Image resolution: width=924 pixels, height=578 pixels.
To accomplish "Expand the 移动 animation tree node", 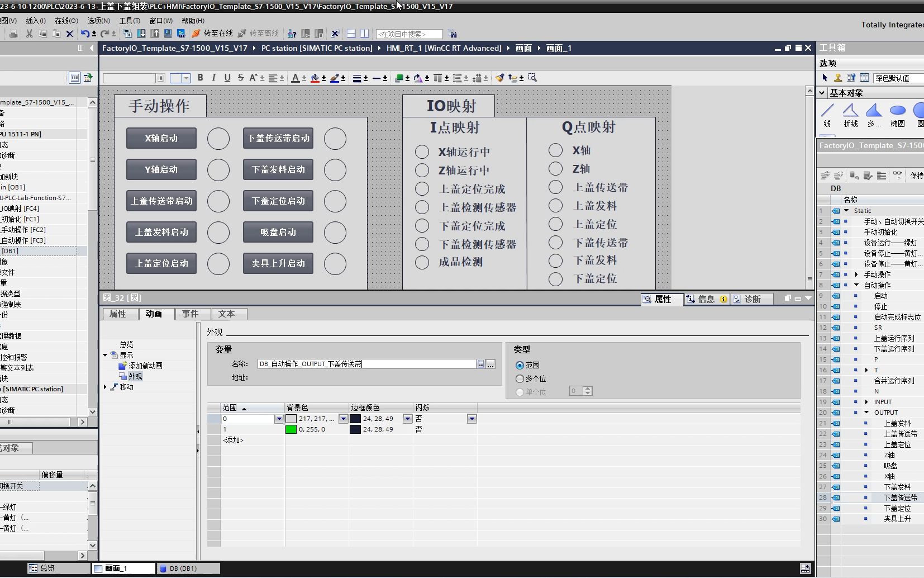I will (x=105, y=387).
